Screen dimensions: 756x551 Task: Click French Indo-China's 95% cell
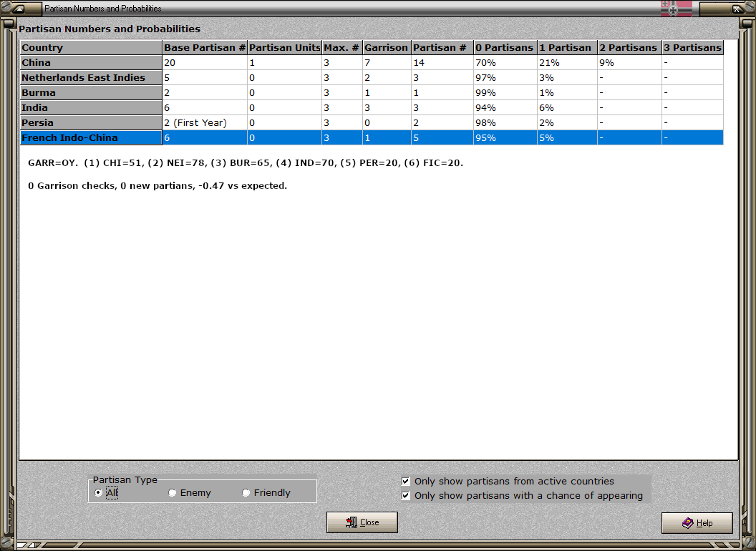coord(505,138)
